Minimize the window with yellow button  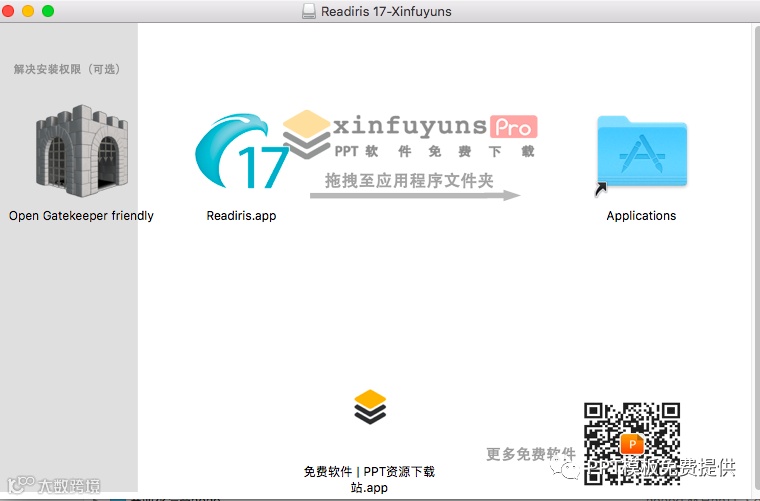[x=28, y=11]
